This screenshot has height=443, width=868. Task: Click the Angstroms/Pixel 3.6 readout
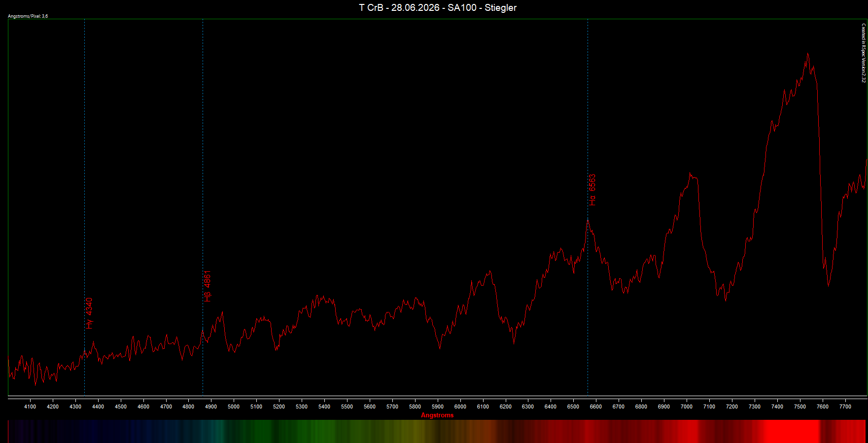28,16
